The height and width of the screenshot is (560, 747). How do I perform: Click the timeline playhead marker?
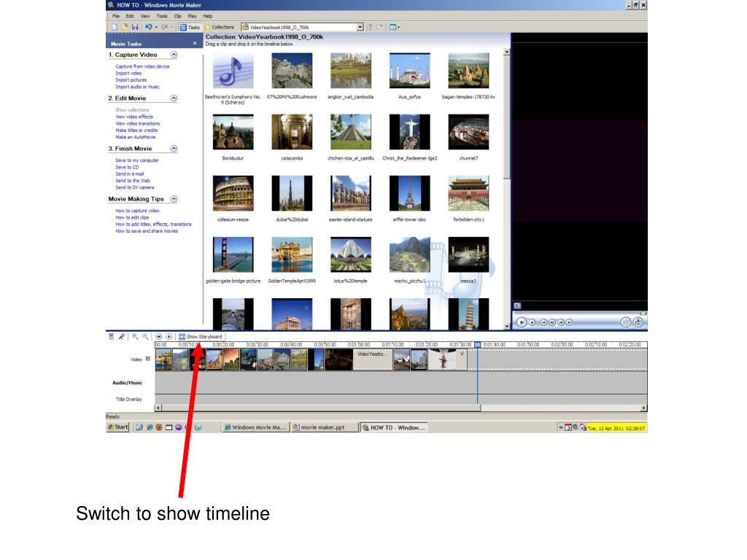pos(477,345)
